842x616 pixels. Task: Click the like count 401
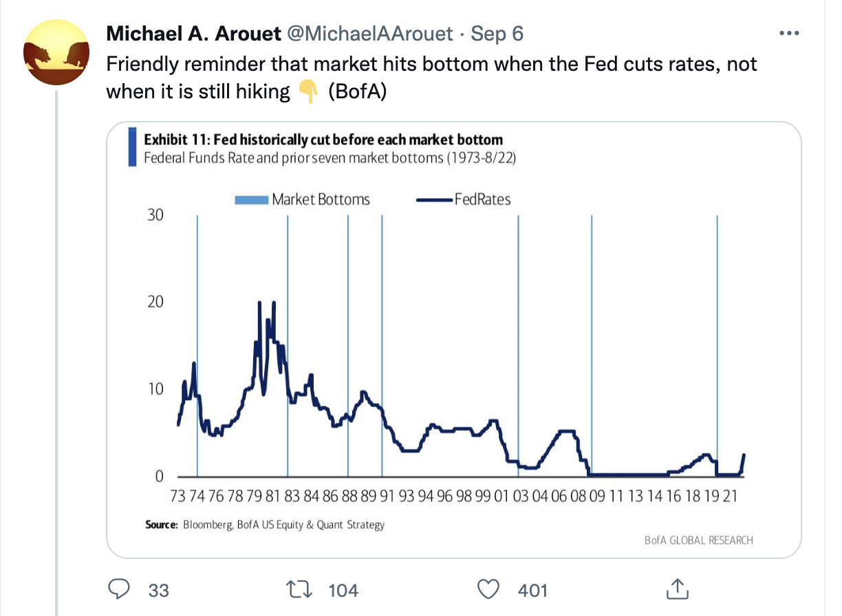(x=532, y=590)
